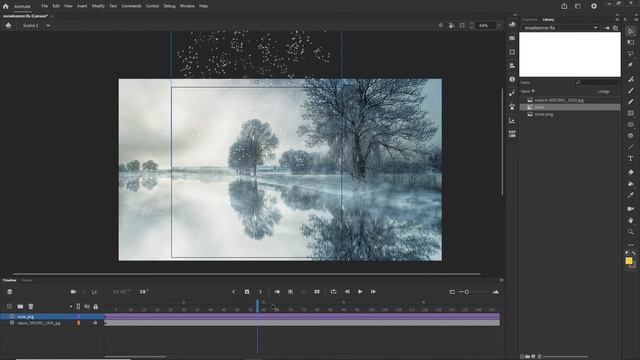640x360 pixels.
Task: Open the View menu
Action: pyautogui.click(x=68, y=6)
